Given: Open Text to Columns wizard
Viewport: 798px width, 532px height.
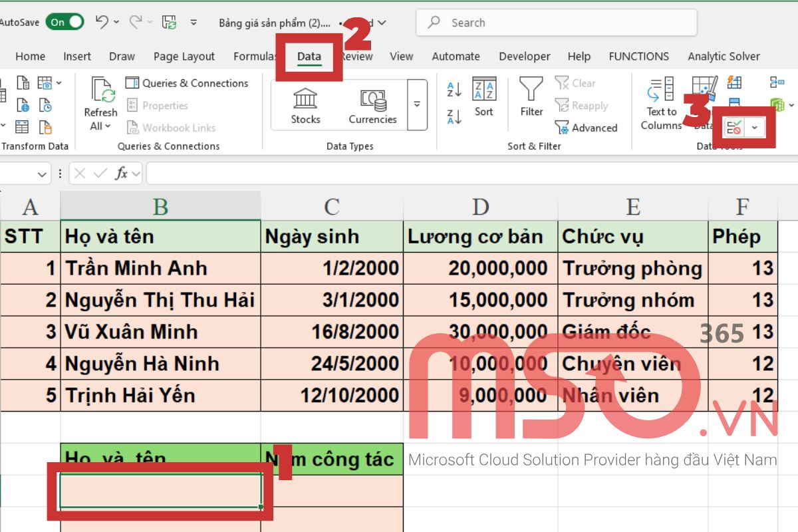Looking at the screenshot, I should [x=661, y=103].
